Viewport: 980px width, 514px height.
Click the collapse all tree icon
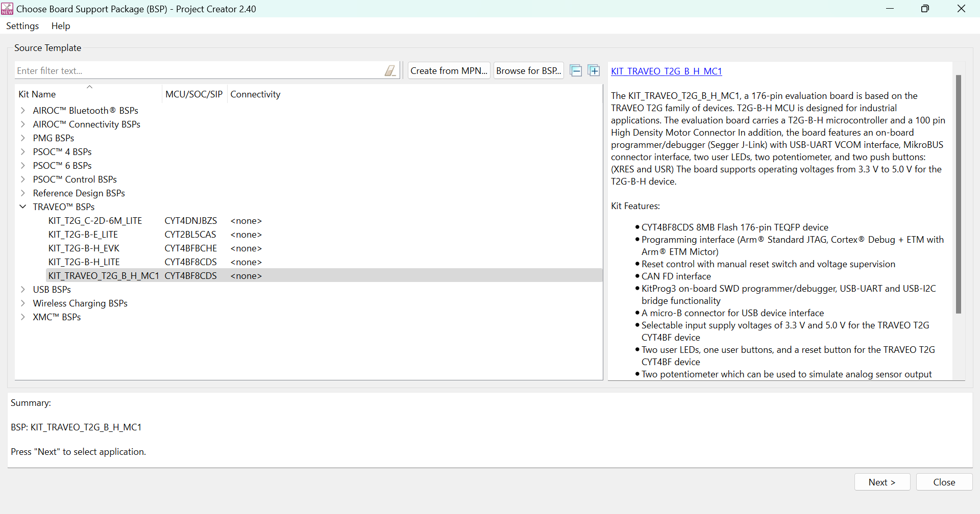click(576, 71)
